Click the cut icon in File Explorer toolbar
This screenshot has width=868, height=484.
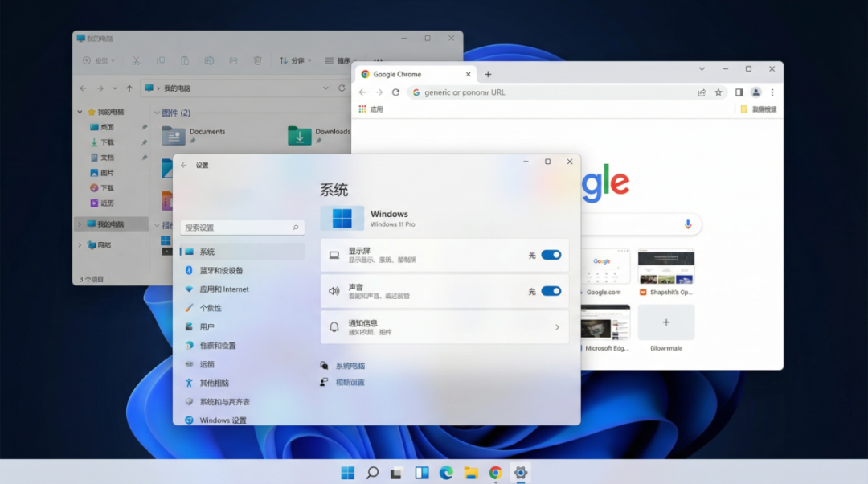[137, 60]
